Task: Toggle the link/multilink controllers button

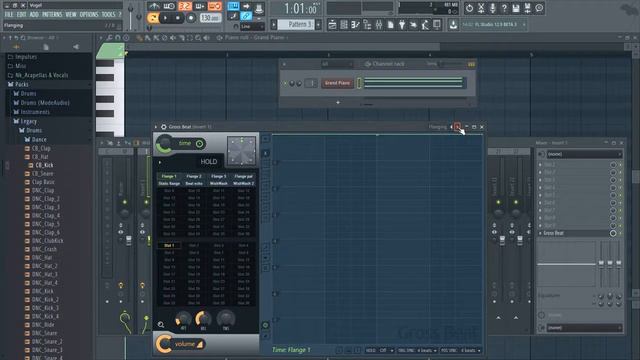Action: 246,16
